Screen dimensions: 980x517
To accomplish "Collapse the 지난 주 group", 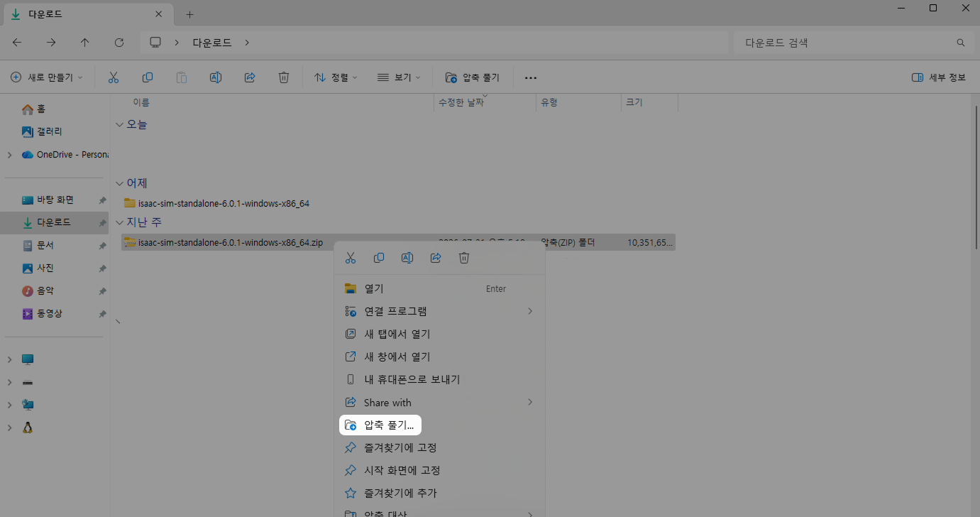I will coord(119,222).
